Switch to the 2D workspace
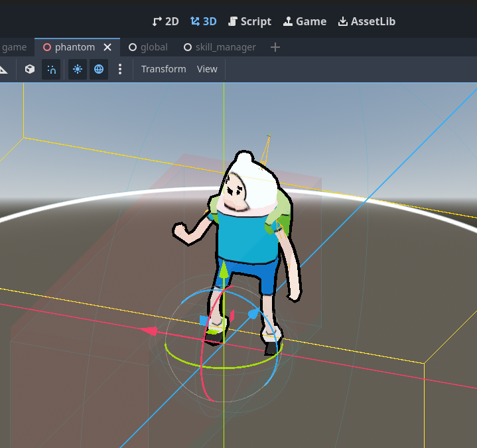477x448 pixels. 165,22
